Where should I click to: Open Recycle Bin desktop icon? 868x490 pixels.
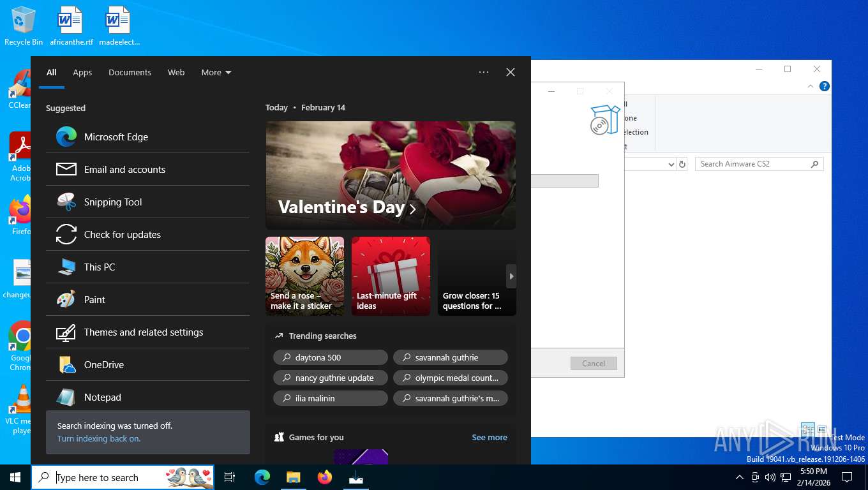24,26
